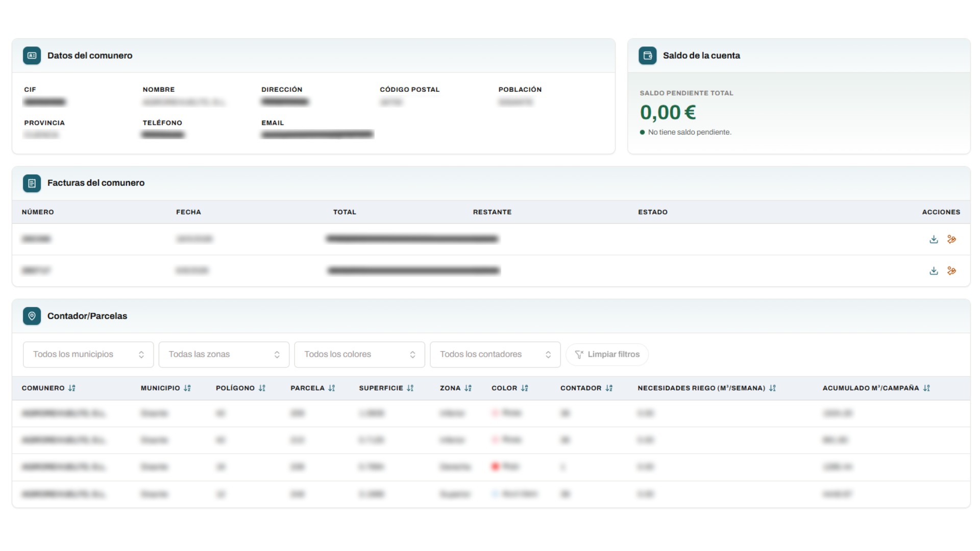This screenshot has width=980, height=551.
Task: Click the orange action icon on first invoice
Action: pos(951,239)
